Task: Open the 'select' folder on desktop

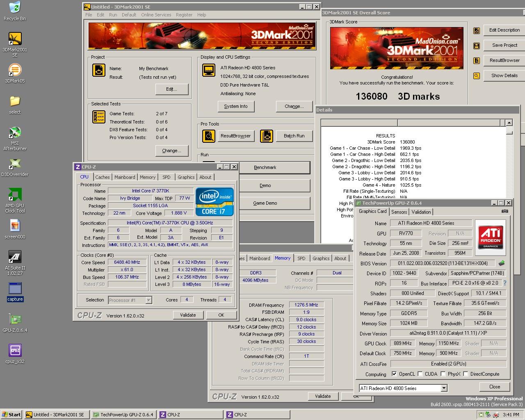Action: [x=15, y=105]
